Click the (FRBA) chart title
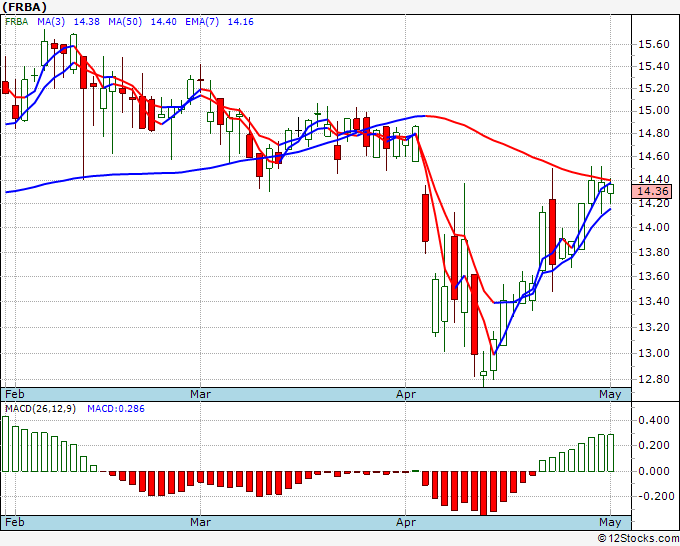The image size is (680, 546). (25, 7)
